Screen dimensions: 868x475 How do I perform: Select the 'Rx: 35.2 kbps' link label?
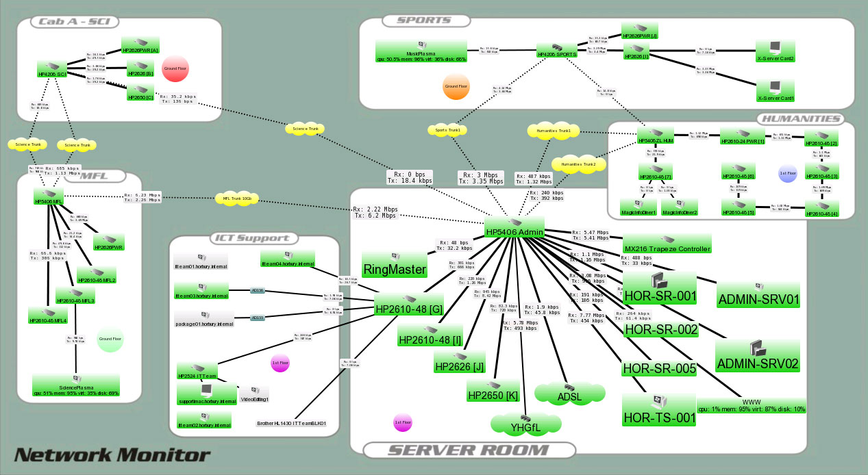(x=177, y=99)
